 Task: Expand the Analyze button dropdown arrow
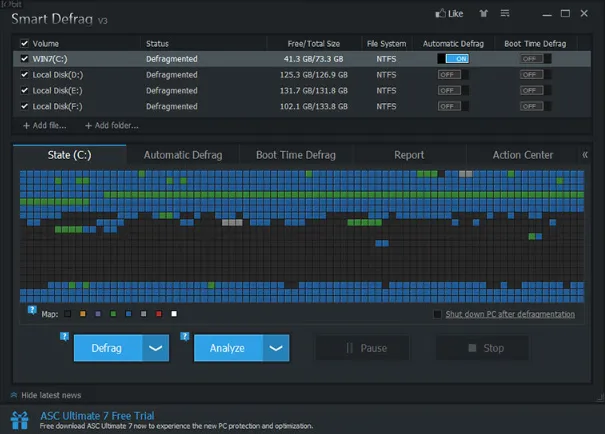click(x=276, y=348)
